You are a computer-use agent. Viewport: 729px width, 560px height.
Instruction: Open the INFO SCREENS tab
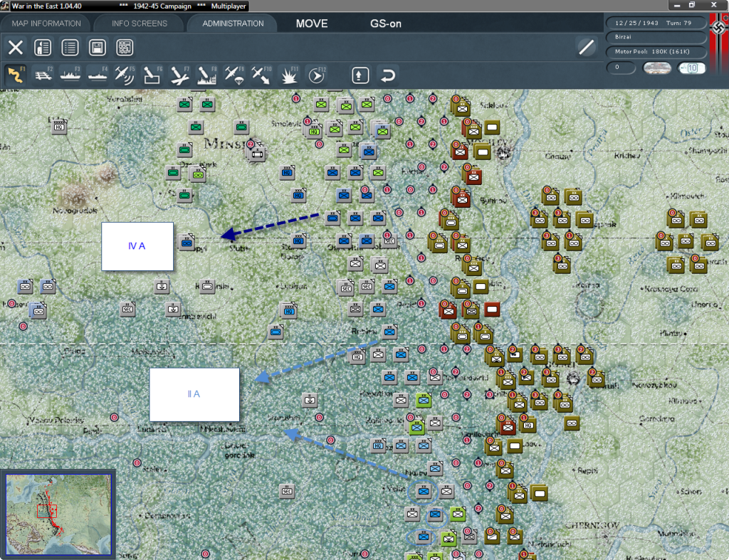click(140, 23)
